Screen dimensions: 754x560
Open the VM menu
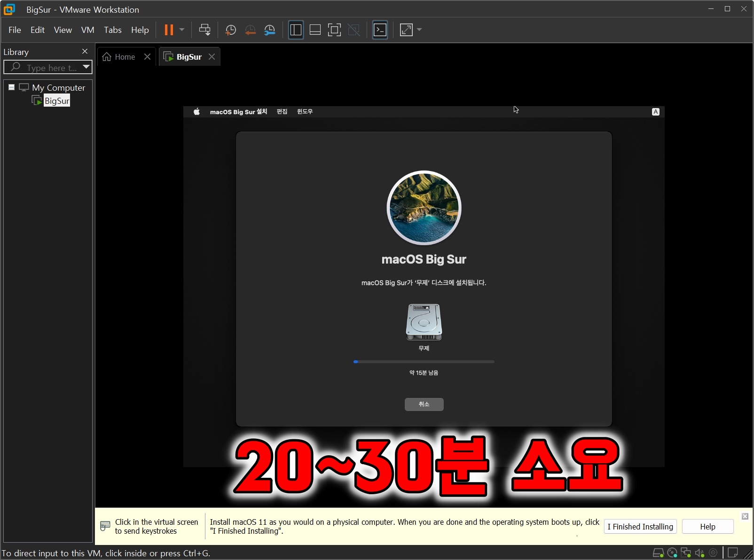[88, 30]
